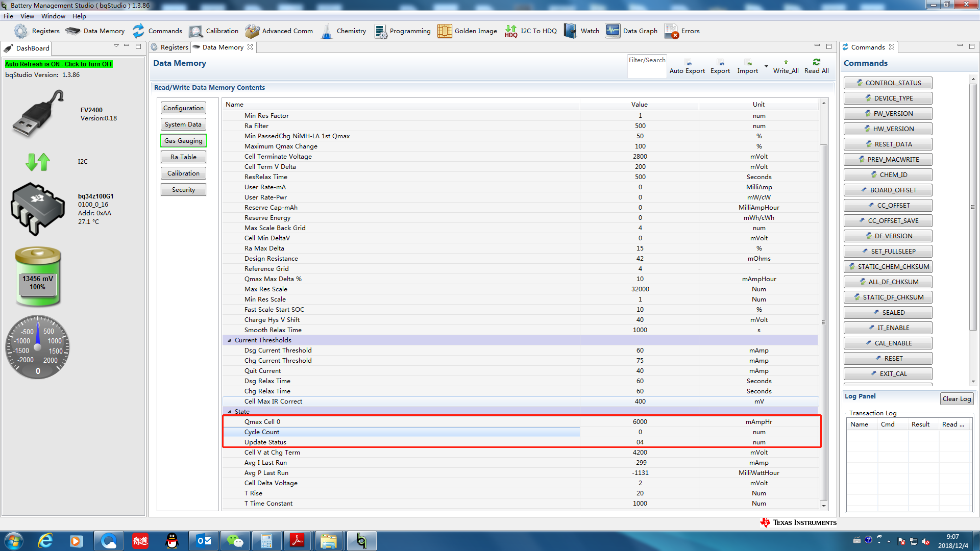Image resolution: width=980 pixels, height=551 pixels.
Task: Open the Window menu
Action: (53, 16)
